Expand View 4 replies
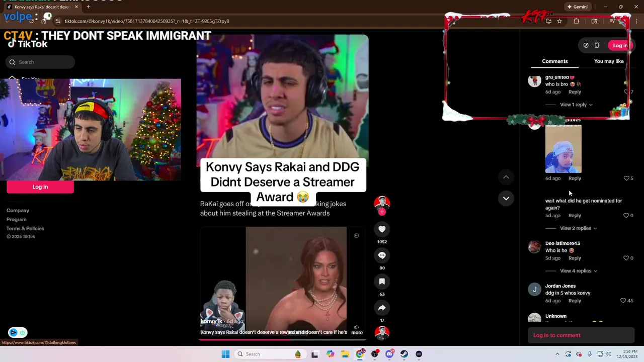The width and height of the screenshot is (644, 362). tap(578, 271)
